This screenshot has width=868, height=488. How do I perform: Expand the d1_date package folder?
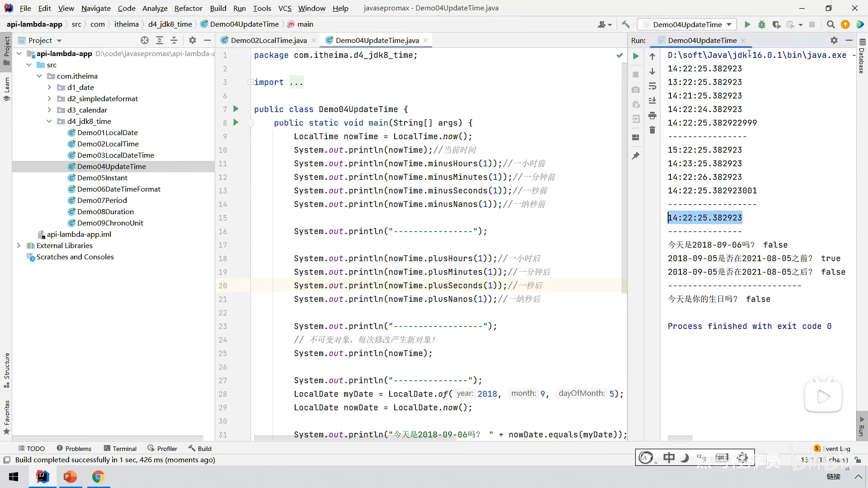point(49,87)
